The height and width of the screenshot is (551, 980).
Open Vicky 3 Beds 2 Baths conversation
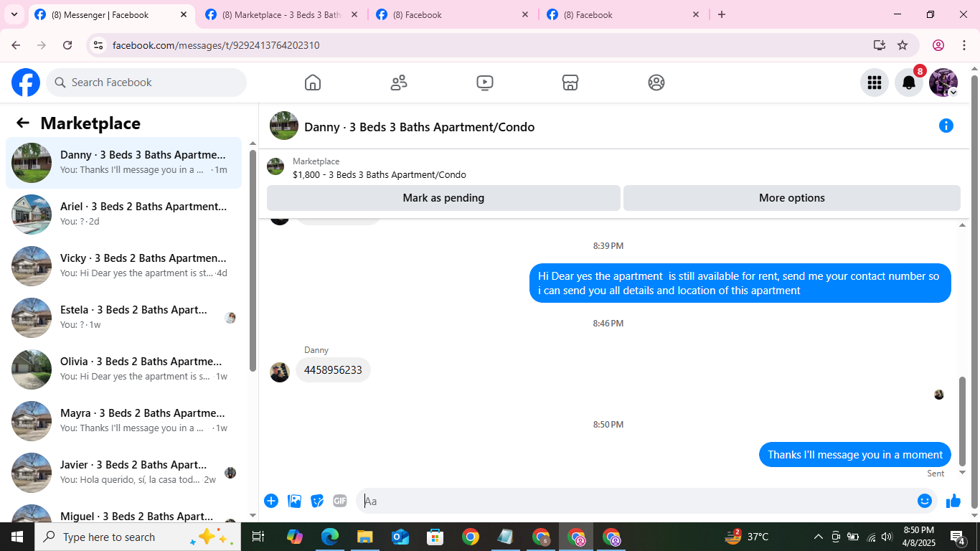pyautogui.click(x=123, y=266)
